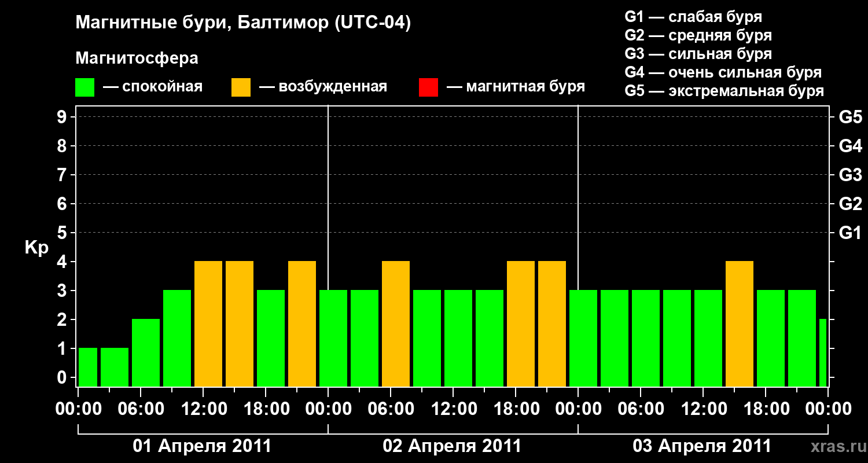Click the '— магнитная буря' legend label
This screenshot has height=463, width=868.
coord(516,87)
